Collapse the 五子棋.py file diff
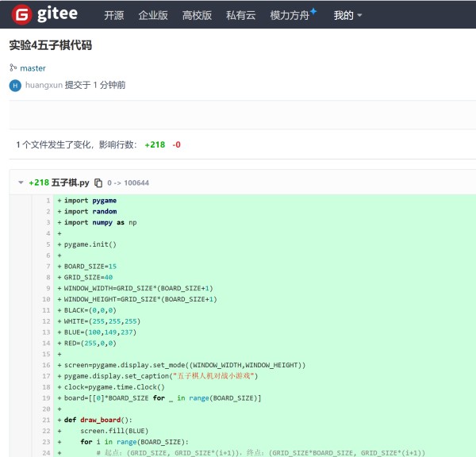 (21, 182)
